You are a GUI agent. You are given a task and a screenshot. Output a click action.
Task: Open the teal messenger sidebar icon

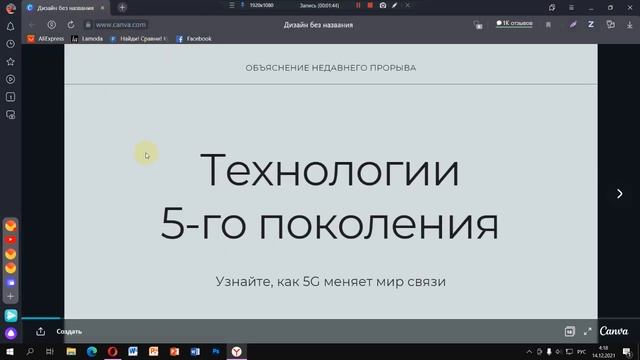pos(11,315)
